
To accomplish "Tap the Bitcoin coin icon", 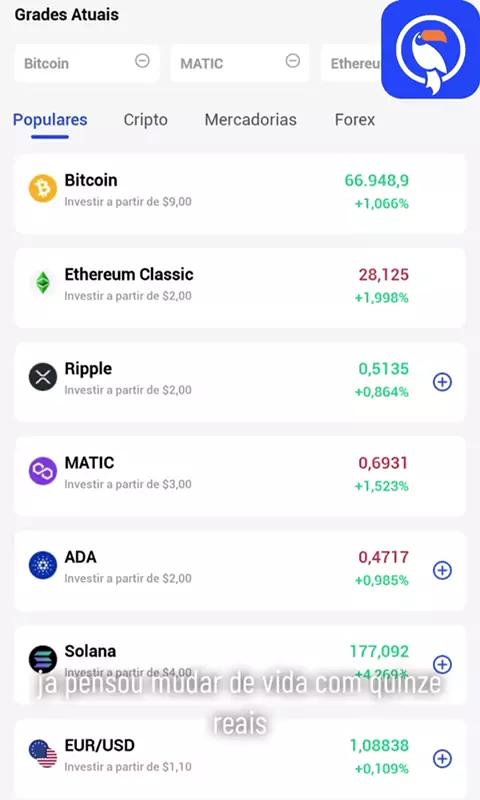I will click(x=43, y=188).
